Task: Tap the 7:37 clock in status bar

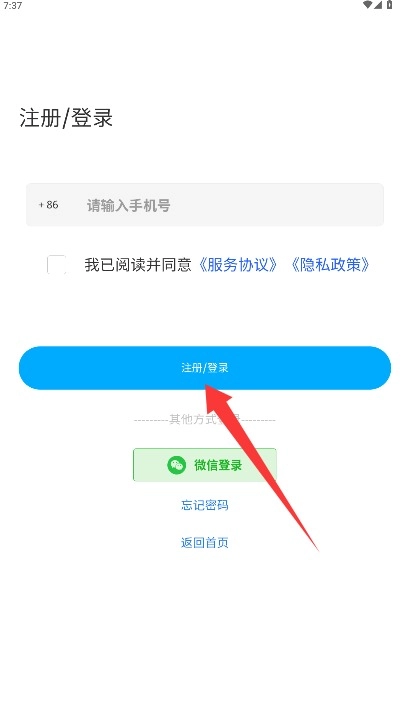Action: point(13,5)
